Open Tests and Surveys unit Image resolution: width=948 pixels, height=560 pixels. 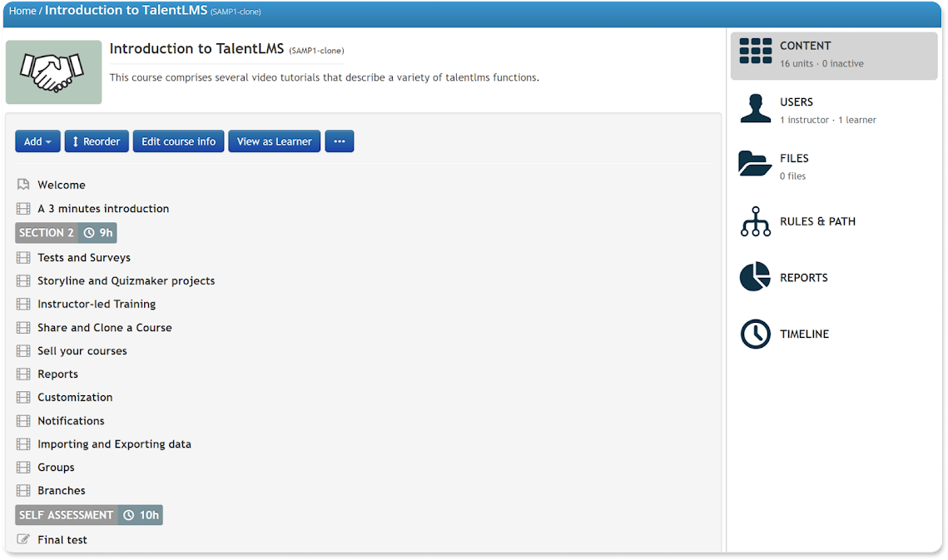click(84, 258)
